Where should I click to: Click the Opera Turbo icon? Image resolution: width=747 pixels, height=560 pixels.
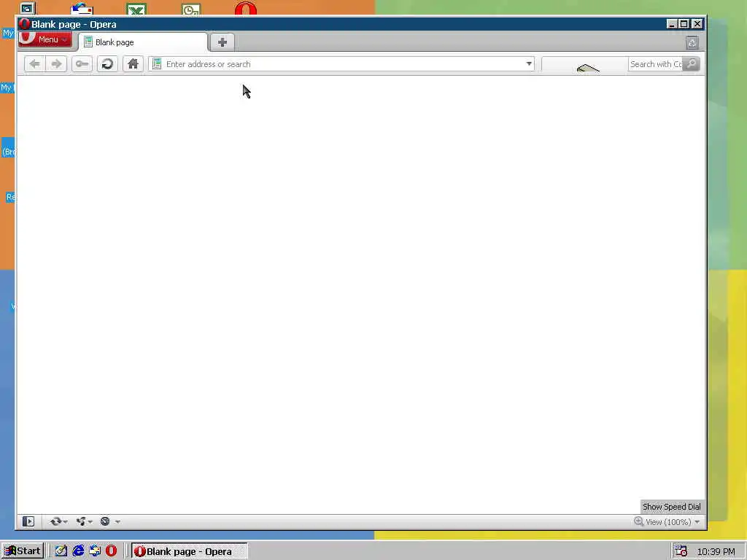tap(105, 522)
